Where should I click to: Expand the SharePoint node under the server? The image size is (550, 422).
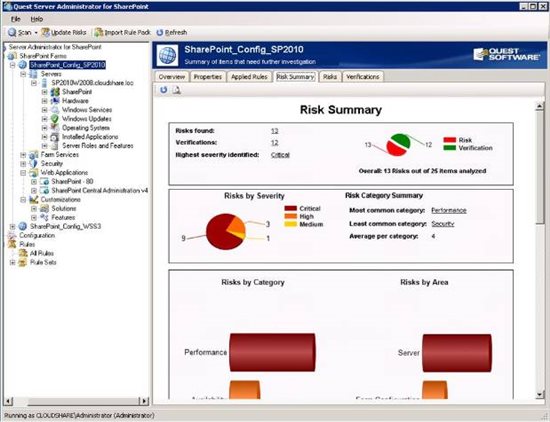click(45, 92)
